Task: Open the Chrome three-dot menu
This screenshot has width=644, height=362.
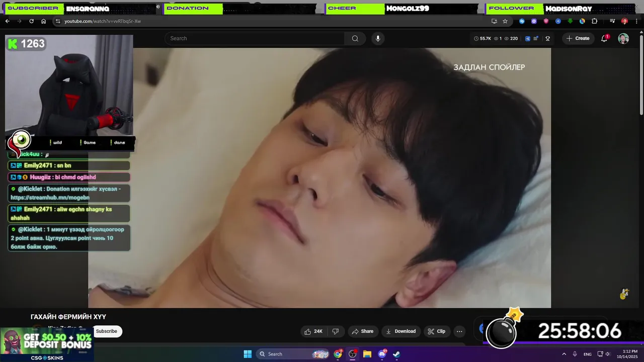Action: tap(636, 21)
